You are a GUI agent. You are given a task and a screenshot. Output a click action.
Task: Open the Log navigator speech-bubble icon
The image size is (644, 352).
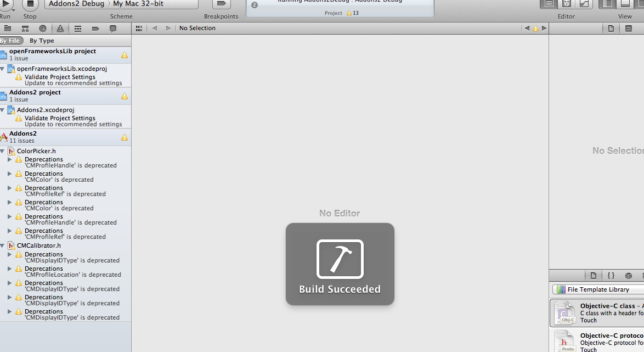point(112,29)
